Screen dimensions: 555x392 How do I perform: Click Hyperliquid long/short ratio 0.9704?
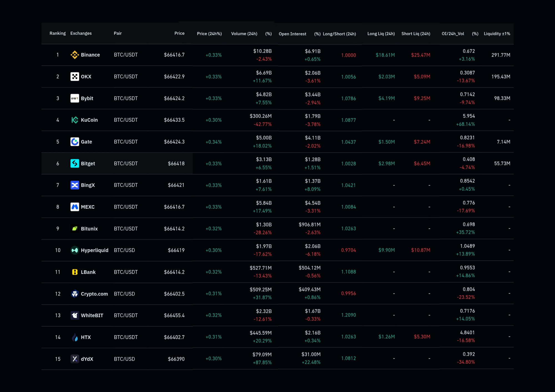pyautogui.click(x=349, y=250)
